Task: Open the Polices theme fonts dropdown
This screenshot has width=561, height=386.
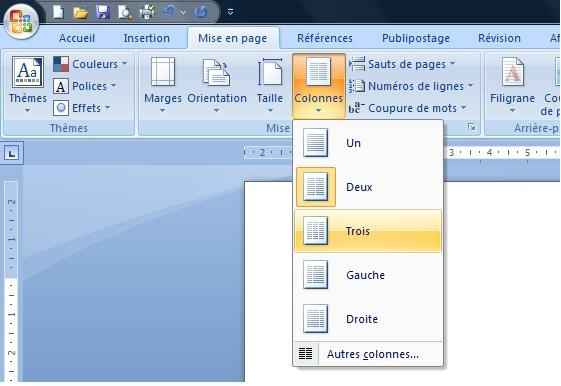Action: [x=84, y=86]
